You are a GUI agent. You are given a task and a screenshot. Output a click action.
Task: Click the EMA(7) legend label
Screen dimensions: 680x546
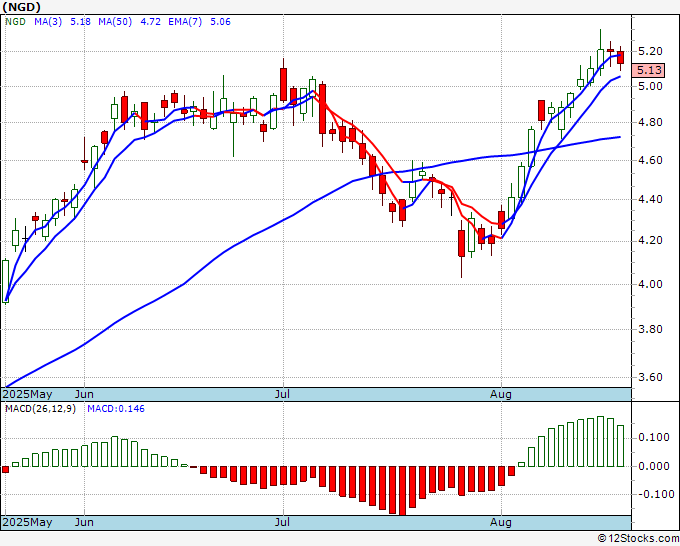click(185, 22)
